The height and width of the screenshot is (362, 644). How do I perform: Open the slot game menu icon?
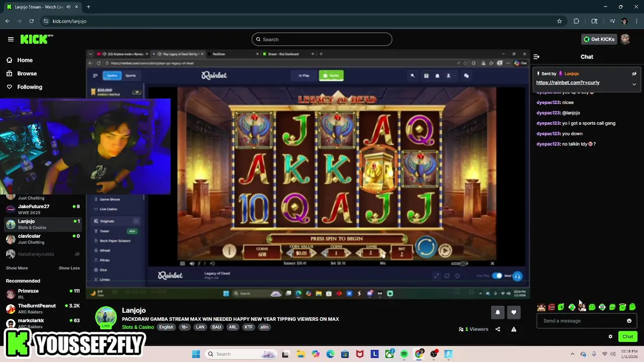(182, 263)
